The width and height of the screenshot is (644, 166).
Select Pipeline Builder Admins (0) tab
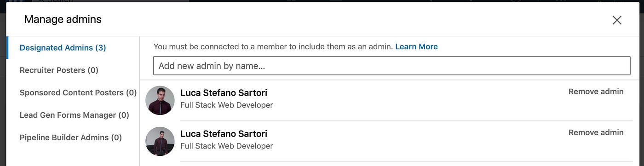[71, 137]
